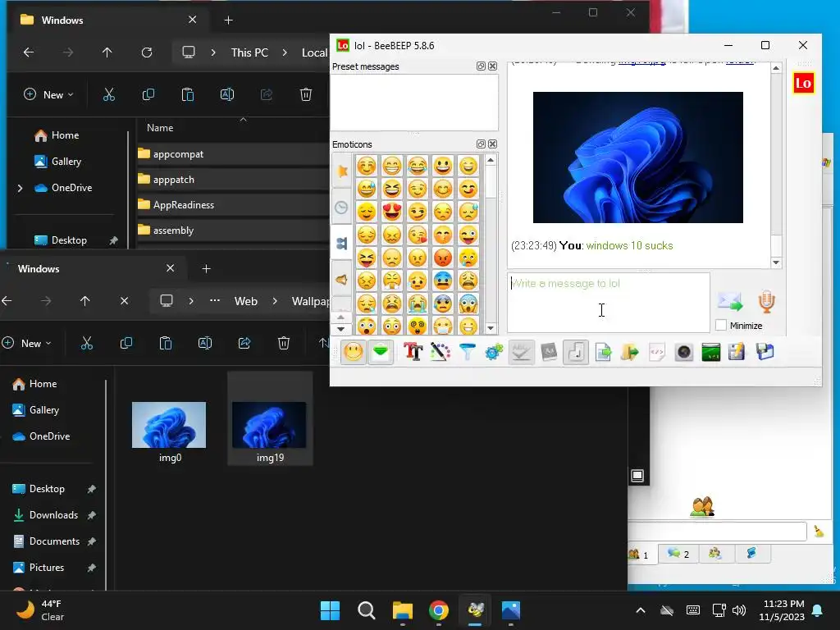840x630 pixels.
Task: Click the microphone voice message icon
Action: (x=767, y=302)
